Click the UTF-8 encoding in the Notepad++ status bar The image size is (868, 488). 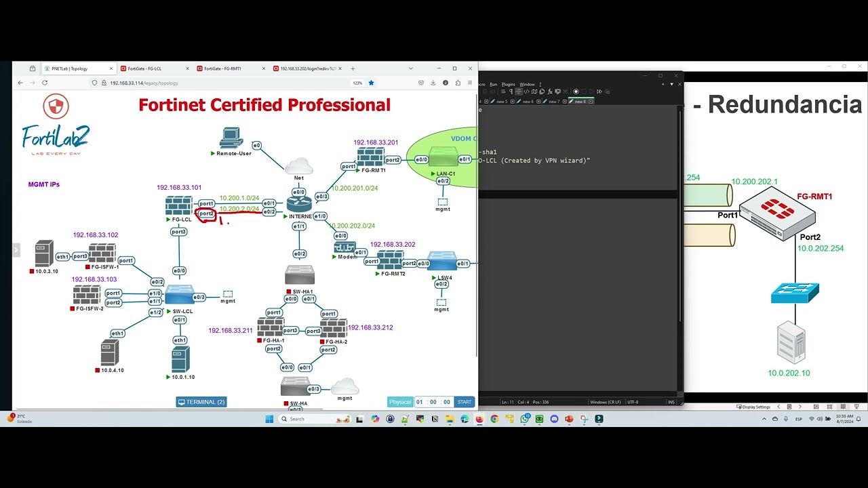(633, 402)
